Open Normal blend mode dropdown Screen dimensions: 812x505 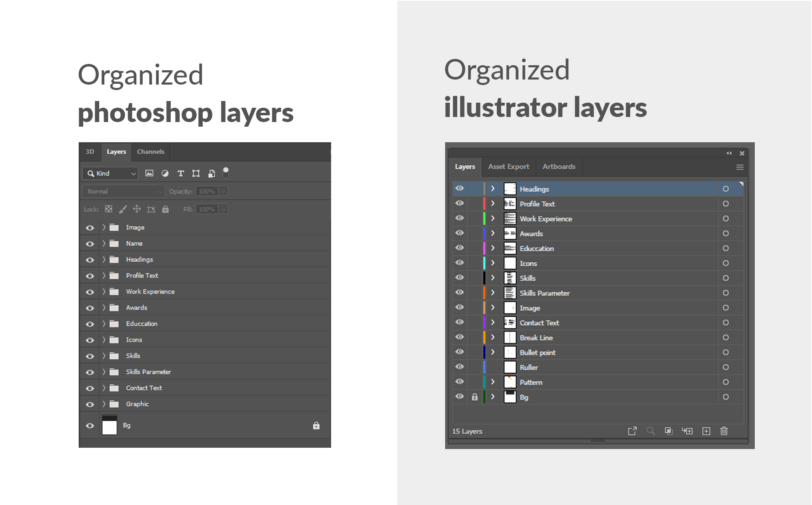click(123, 191)
